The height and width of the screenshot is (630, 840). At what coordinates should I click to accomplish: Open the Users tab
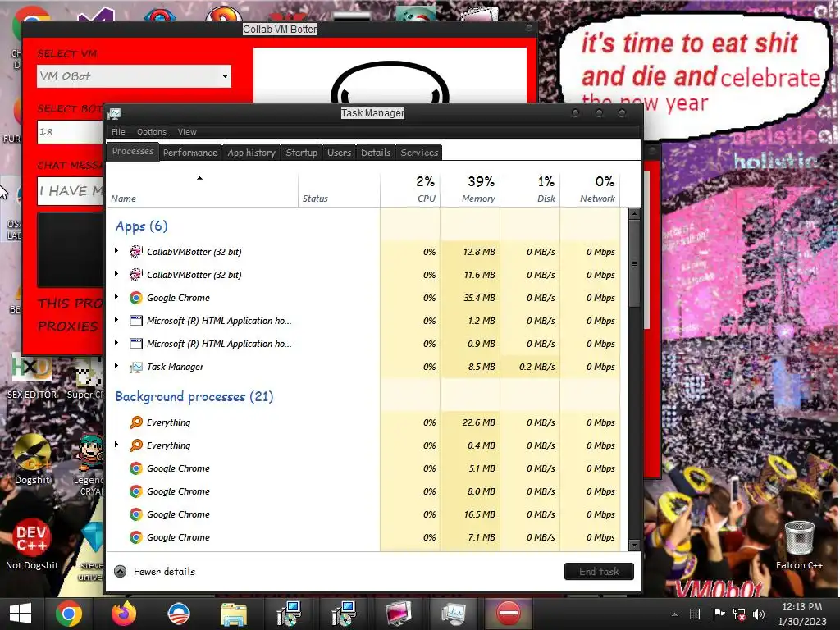[x=339, y=153]
